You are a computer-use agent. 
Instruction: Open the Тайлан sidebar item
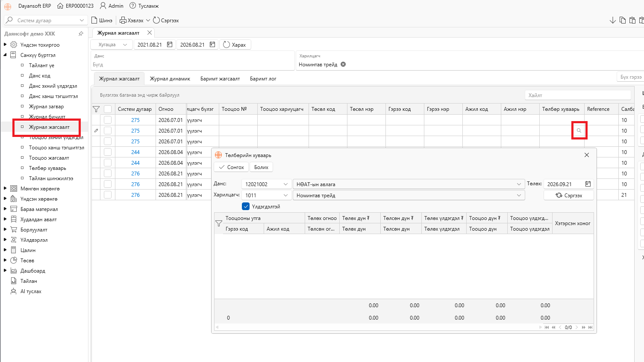29,281
